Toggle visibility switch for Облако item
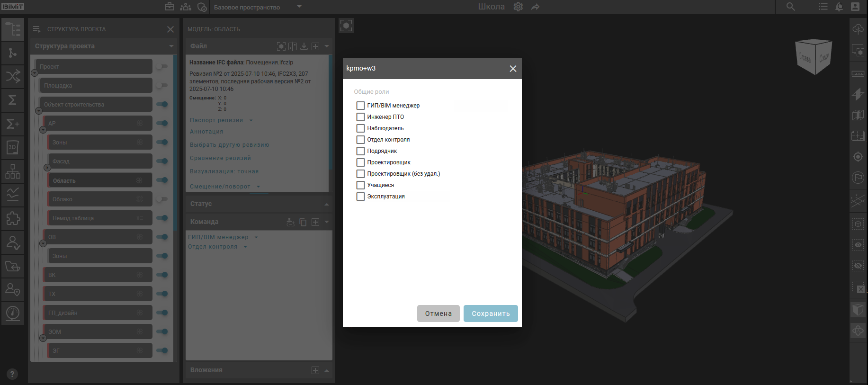The image size is (868, 385). [x=162, y=199]
